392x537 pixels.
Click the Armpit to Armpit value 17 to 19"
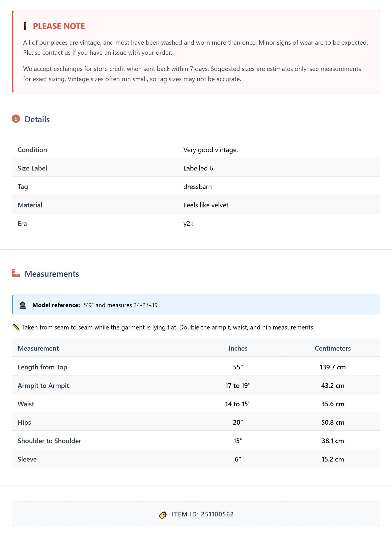pos(238,385)
